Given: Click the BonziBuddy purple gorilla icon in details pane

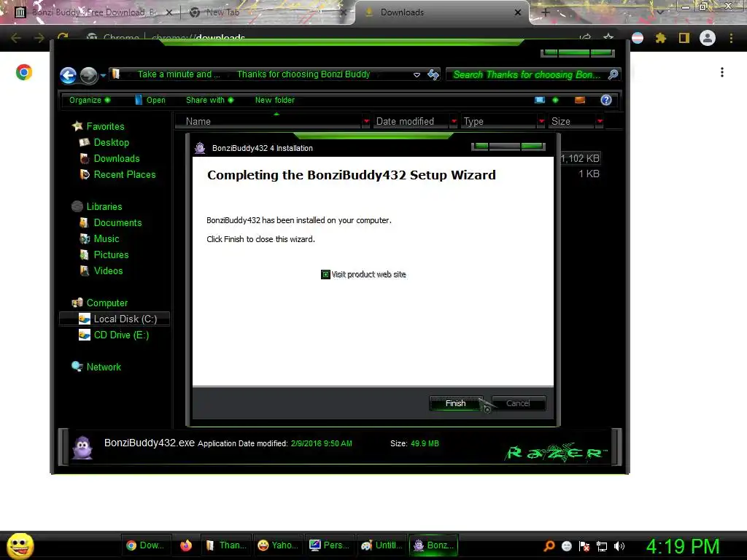Looking at the screenshot, I should [82, 447].
